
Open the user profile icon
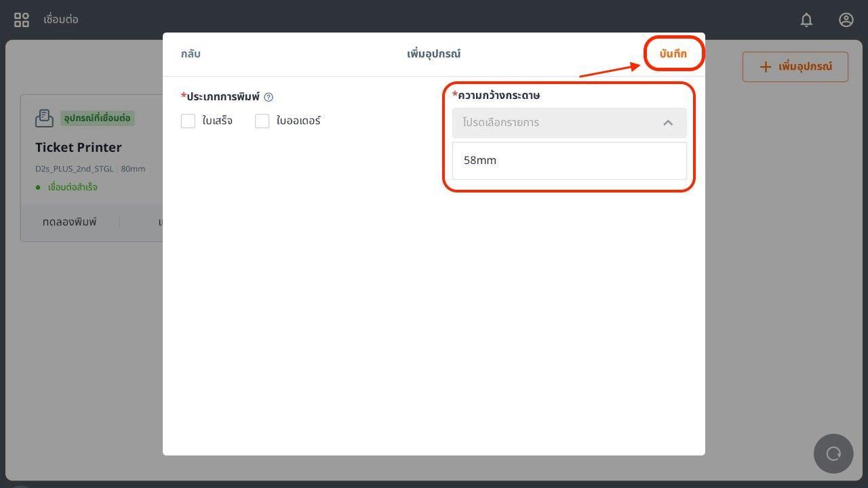point(846,20)
